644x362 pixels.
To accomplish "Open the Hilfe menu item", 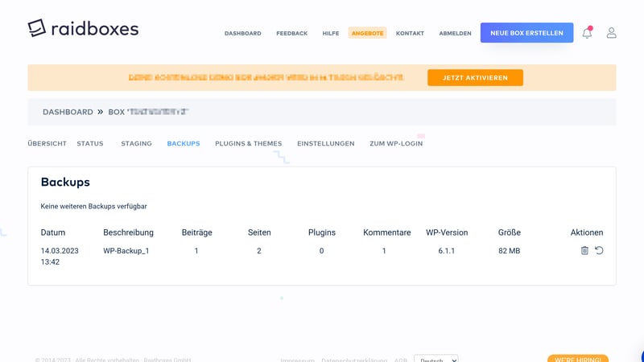I will pyautogui.click(x=330, y=33).
